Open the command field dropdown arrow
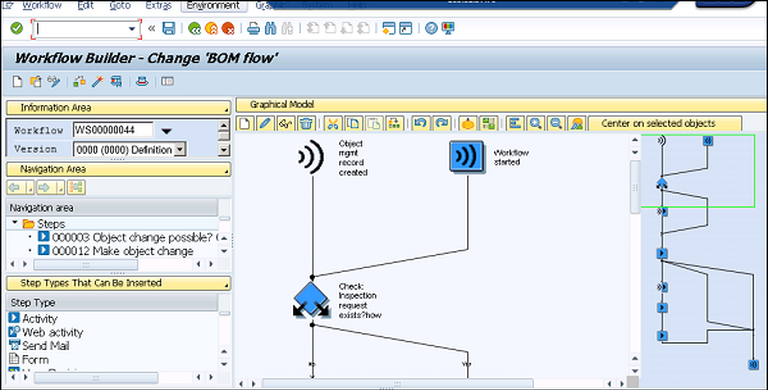The height and width of the screenshot is (390, 768). [x=132, y=29]
